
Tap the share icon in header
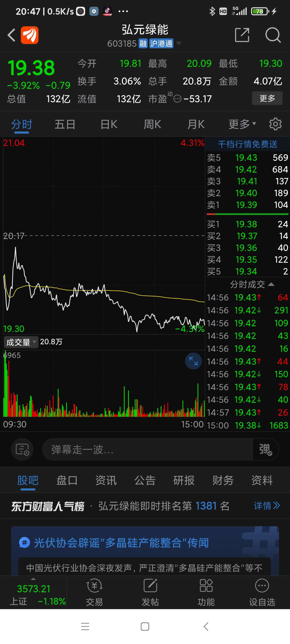pyautogui.click(x=242, y=35)
